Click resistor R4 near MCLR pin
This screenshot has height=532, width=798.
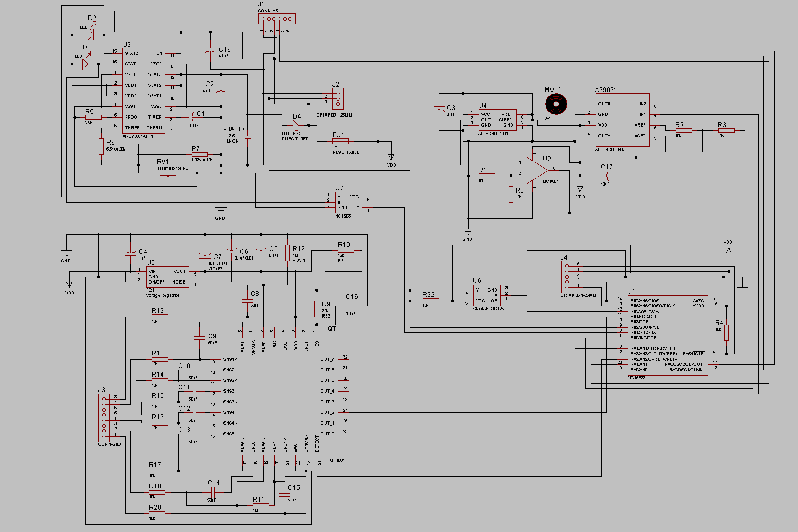pos(726,332)
